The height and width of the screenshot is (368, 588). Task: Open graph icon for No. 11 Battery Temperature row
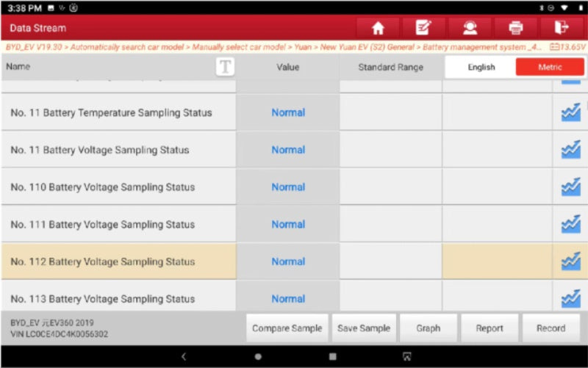tap(571, 112)
